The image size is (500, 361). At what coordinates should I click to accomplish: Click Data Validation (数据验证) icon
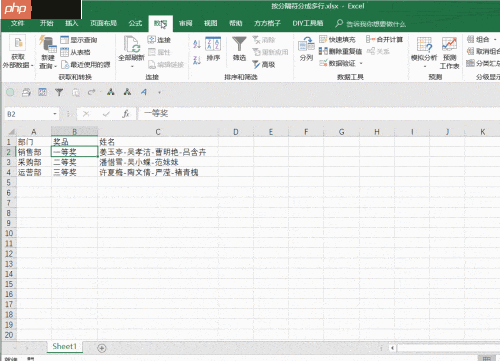click(x=323, y=63)
